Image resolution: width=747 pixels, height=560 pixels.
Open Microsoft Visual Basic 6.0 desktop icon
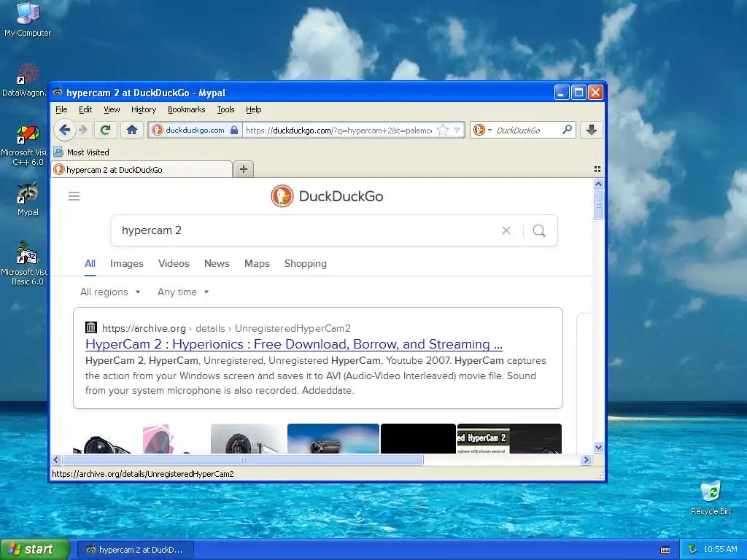(24, 263)
